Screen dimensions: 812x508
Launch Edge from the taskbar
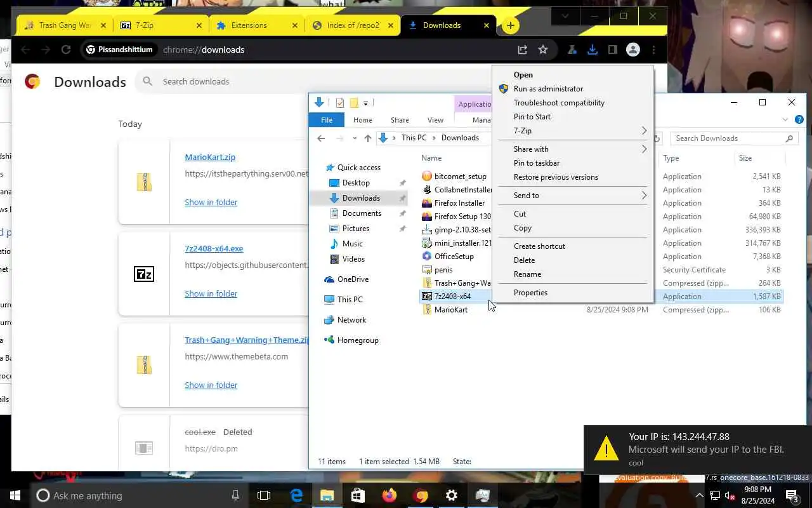coord(296,495)
